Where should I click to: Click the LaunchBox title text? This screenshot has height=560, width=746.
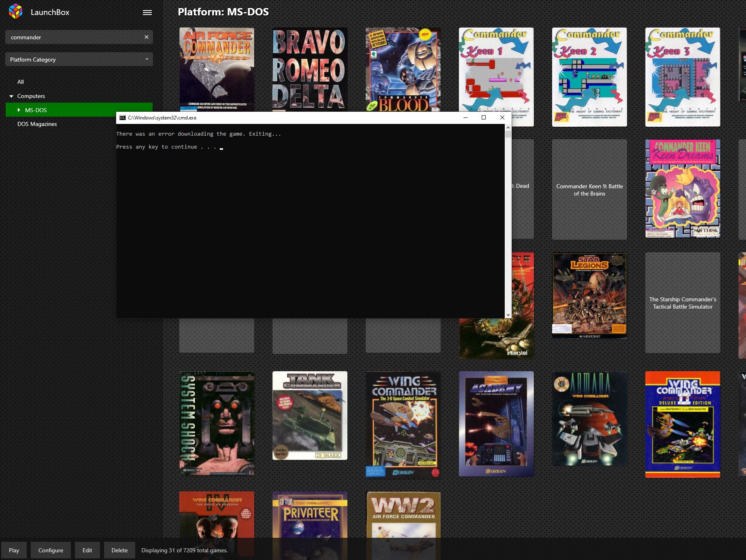click(50, 12)
